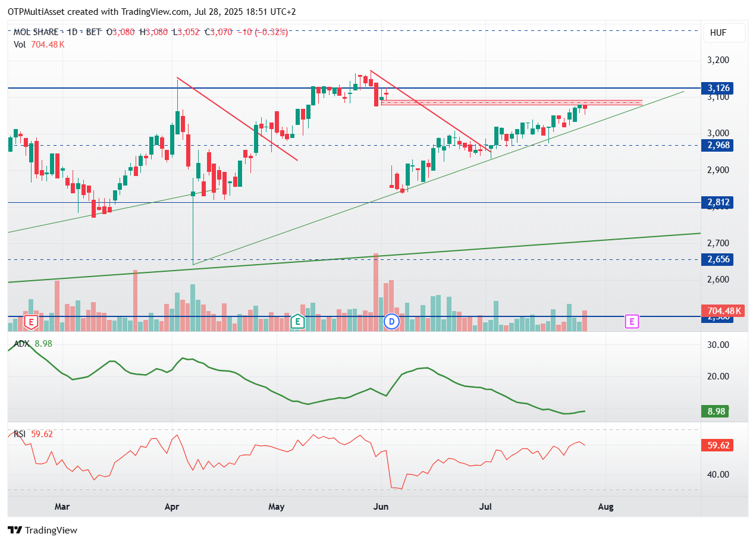Click the 704.48K volume value label
Screen dimensions: 756x543
point(724,310)
